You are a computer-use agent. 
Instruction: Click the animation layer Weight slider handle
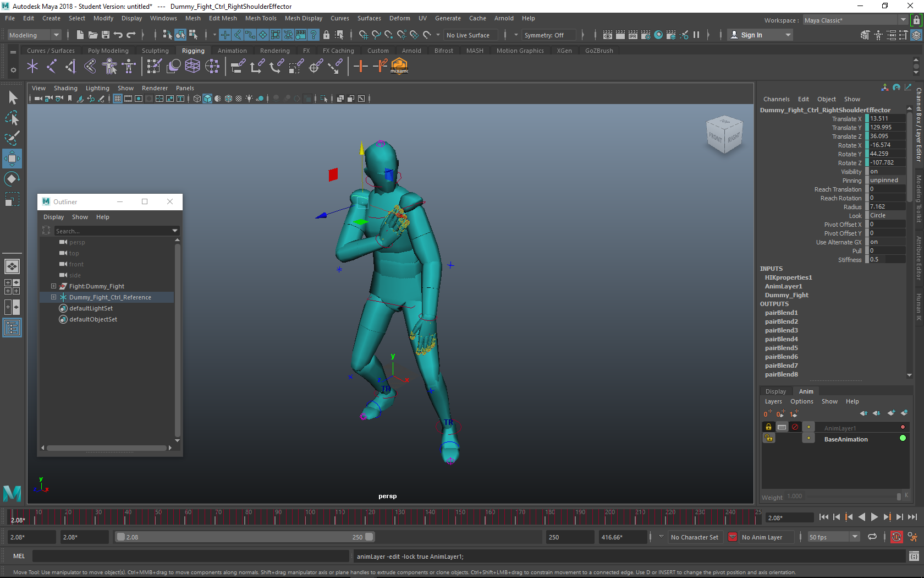899,497
